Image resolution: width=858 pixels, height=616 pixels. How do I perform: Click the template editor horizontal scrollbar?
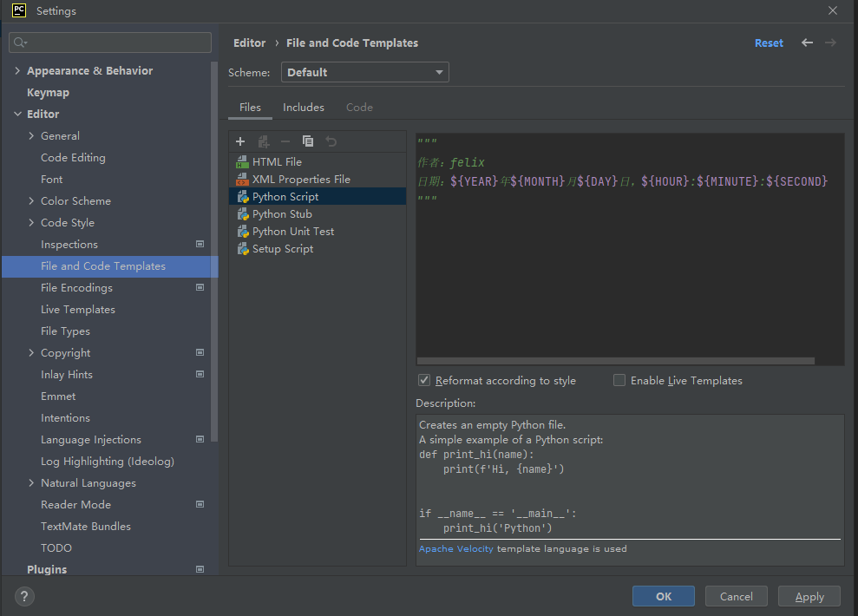pyautogui.click(x=615, y=361)
